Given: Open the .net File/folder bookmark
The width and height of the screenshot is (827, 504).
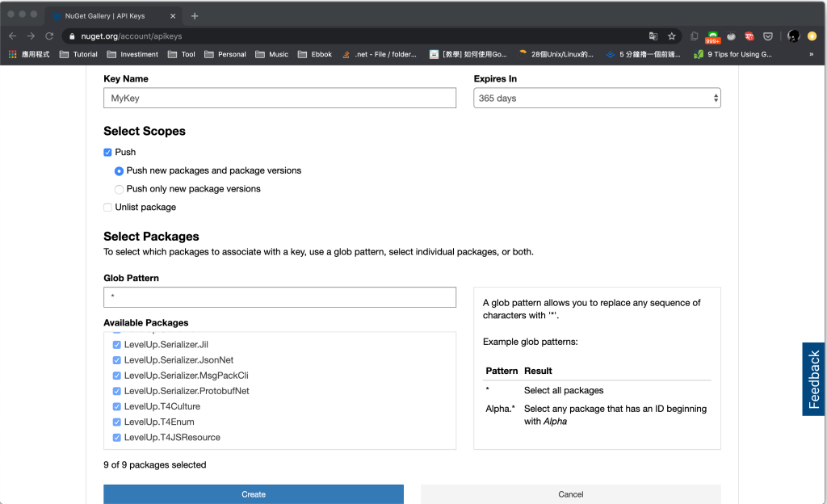Looking at the screenshot, I should click(380, 54).
